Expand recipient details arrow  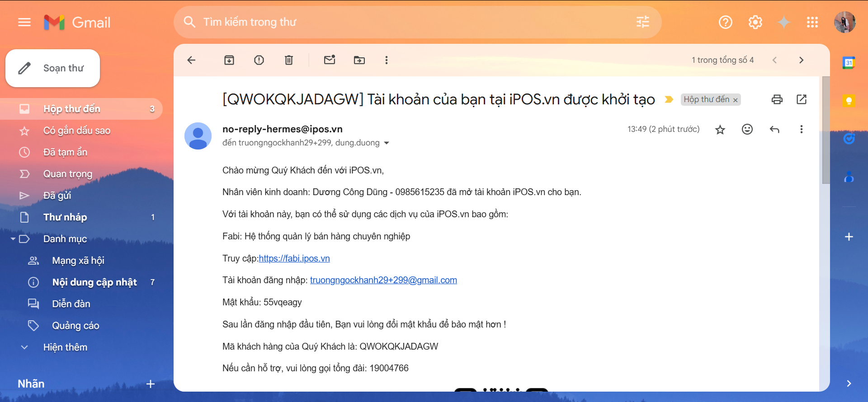(387, 143)
